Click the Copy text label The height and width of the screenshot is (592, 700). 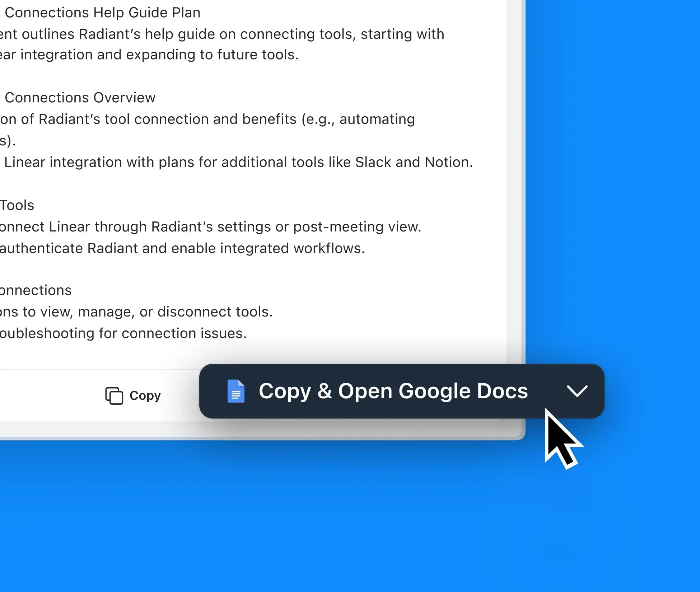(145, 395)
